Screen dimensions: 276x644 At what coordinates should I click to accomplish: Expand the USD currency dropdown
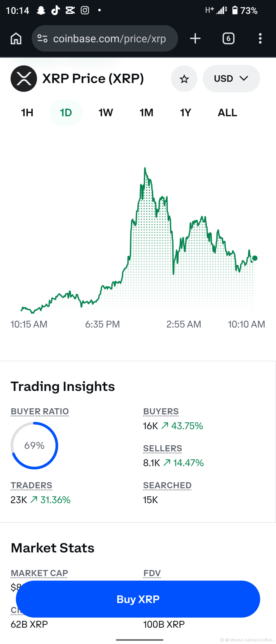pyautogui.click(x=231, y=78)
